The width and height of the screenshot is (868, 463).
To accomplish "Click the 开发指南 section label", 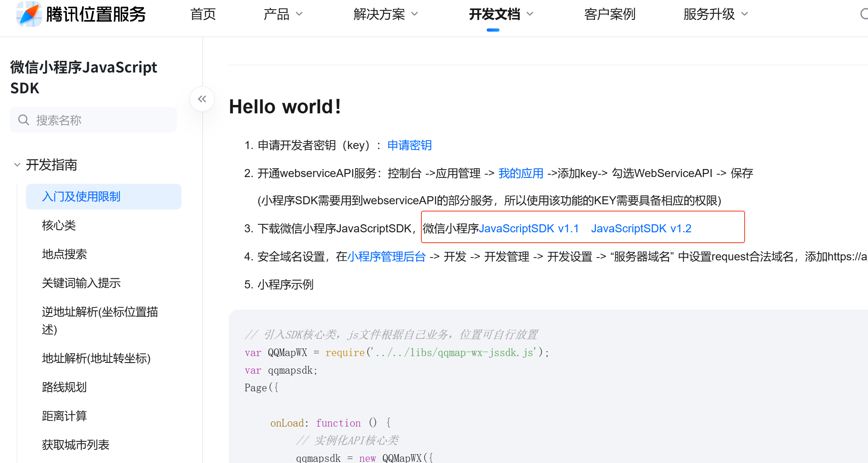I will click(x=51, y=165).
